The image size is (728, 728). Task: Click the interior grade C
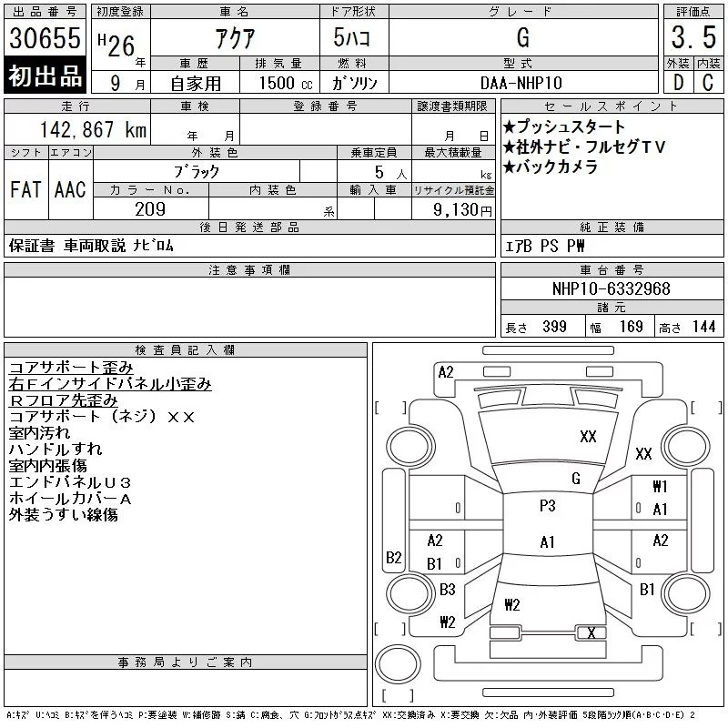(x=708, y=83)
